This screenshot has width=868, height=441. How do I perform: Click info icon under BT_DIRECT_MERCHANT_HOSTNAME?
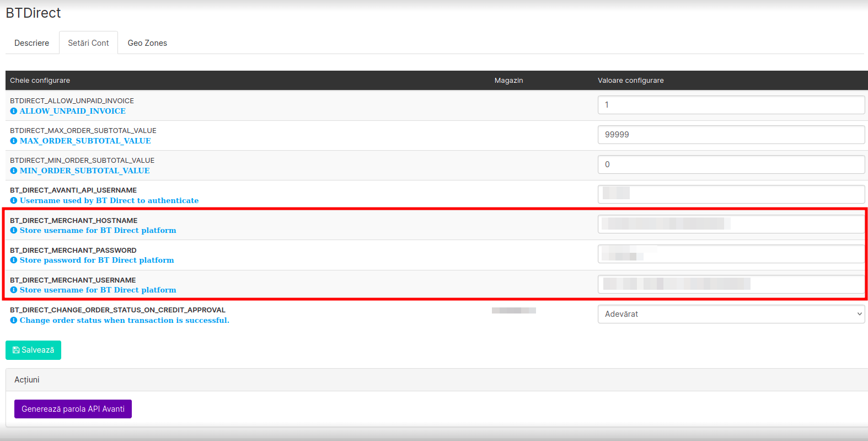coord(14,230)
